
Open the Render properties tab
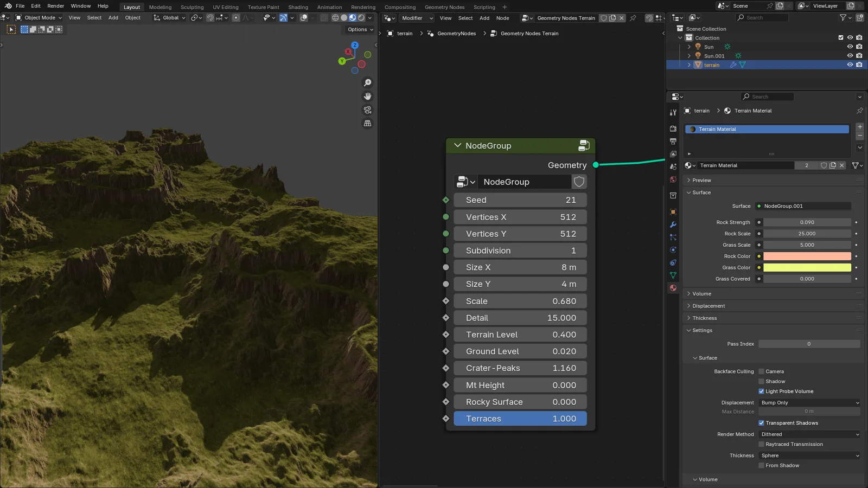pos(673,129)
